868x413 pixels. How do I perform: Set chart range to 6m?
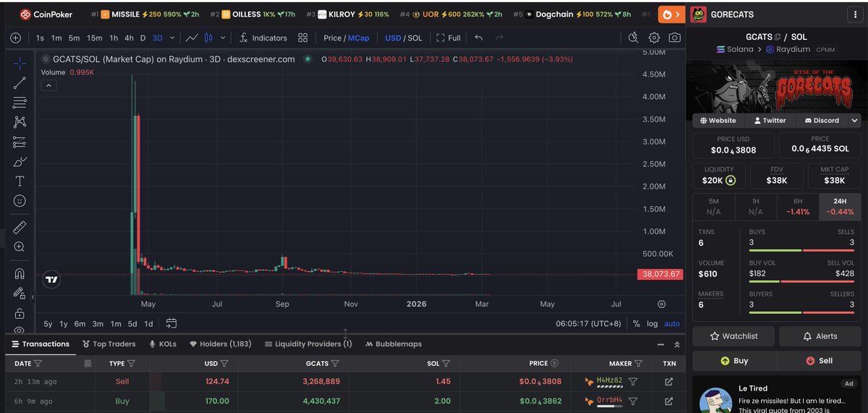[x=80, y=323]
